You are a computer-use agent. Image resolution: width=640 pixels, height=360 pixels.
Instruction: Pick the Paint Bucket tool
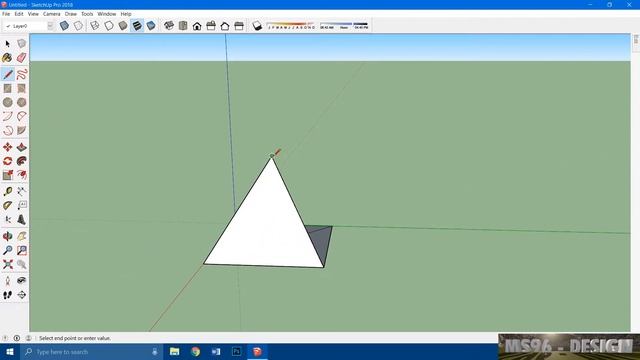click(x=7, y=58)
